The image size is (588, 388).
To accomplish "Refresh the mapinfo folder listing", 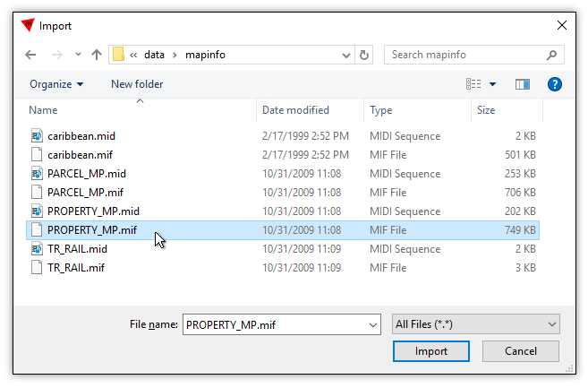I will 364,55.
